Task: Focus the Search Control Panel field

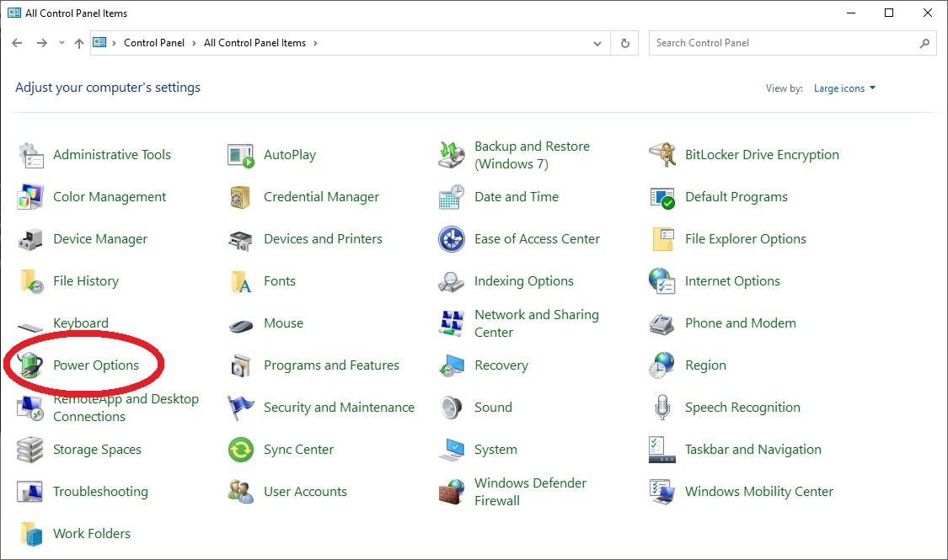Action: point(793,44)
